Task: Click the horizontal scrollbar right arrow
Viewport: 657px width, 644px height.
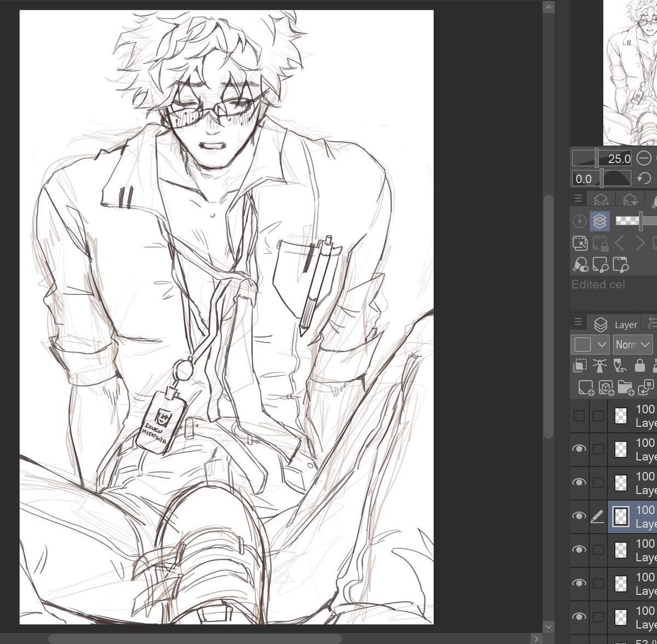Action: click(535, 639)
